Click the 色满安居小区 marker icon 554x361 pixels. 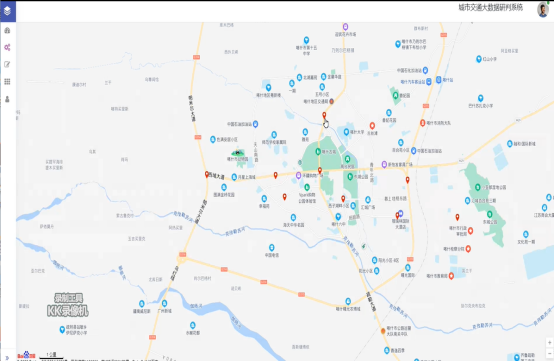pos(213,140)
